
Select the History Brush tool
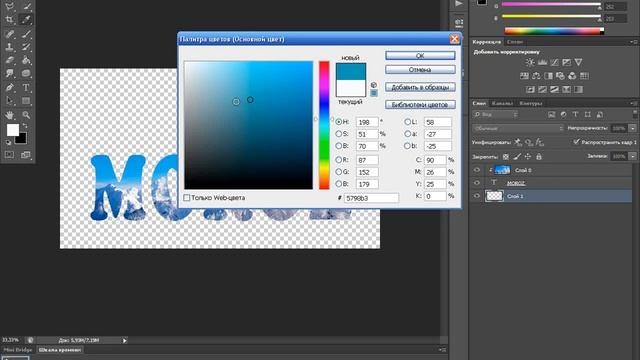click(x=26, y=47)
